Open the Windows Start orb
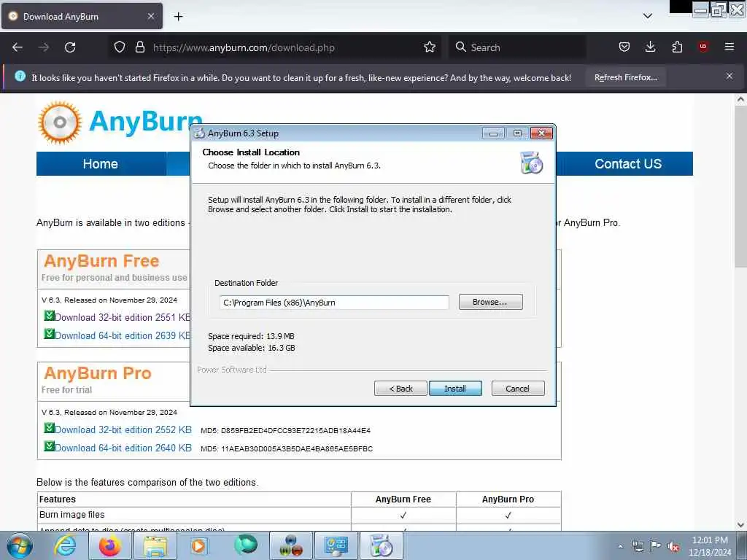Image resolution: width=747 pixels, height=560 pixels. [x=20, y=545]
